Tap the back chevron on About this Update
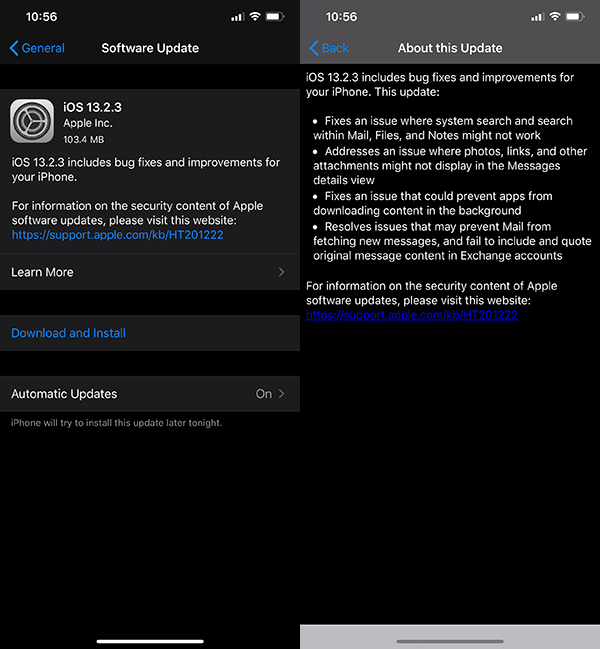The width and height of the screenshot is (600, 649). coord(314,48)
